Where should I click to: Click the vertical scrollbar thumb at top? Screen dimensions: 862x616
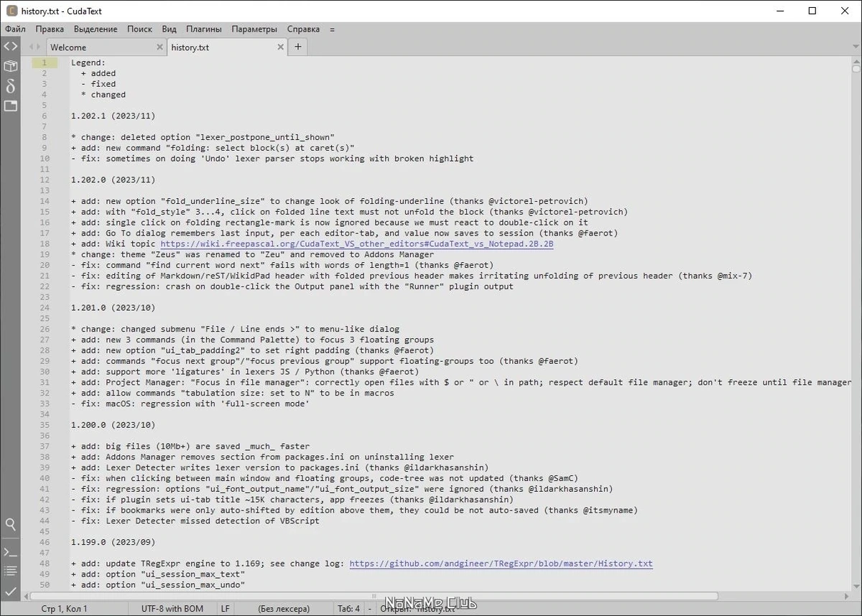pos(856,70)
